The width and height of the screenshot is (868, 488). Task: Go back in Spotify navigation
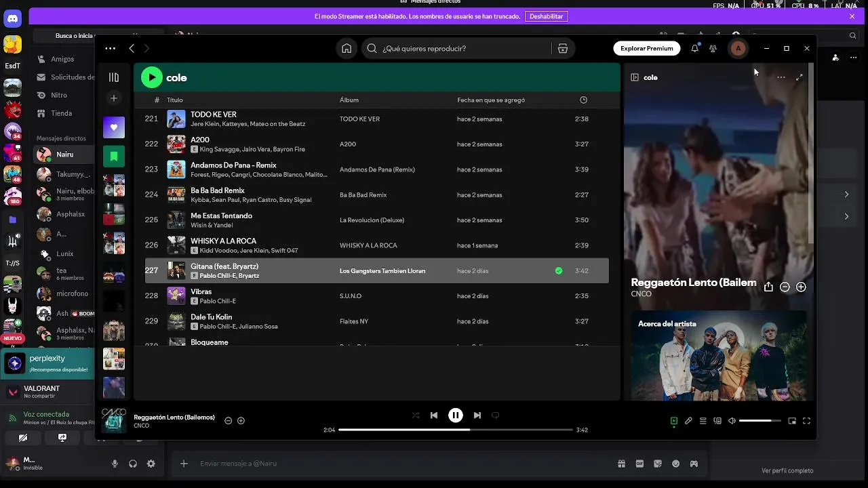coord(132,48)
